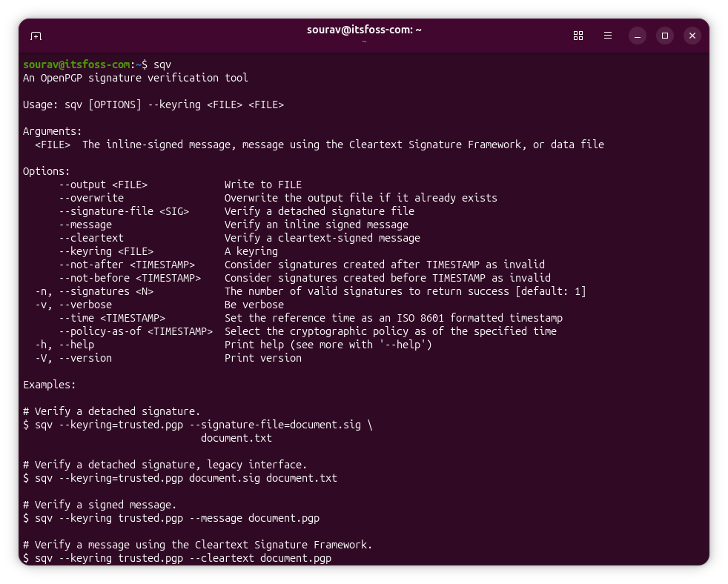Viewport: 728px width, 584px height.
Task: Click the green sourav@itsfoss-com prompt text
Action: point(76,64)
